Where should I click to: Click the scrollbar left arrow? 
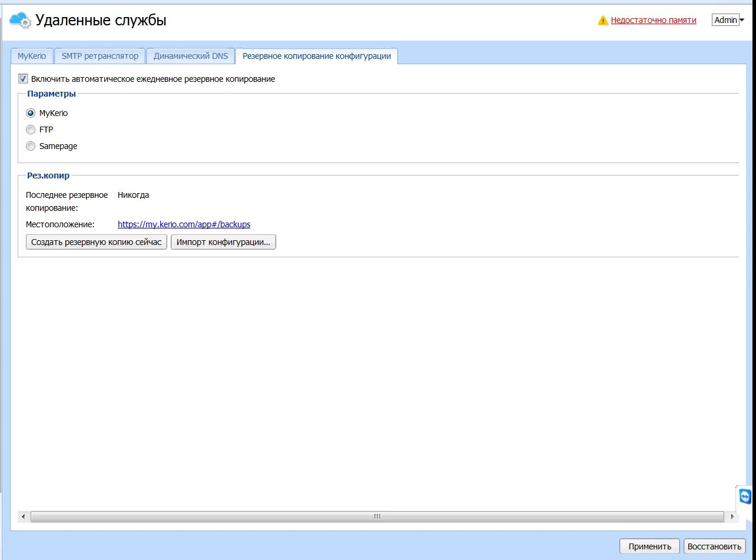click(x=23, y=516)
